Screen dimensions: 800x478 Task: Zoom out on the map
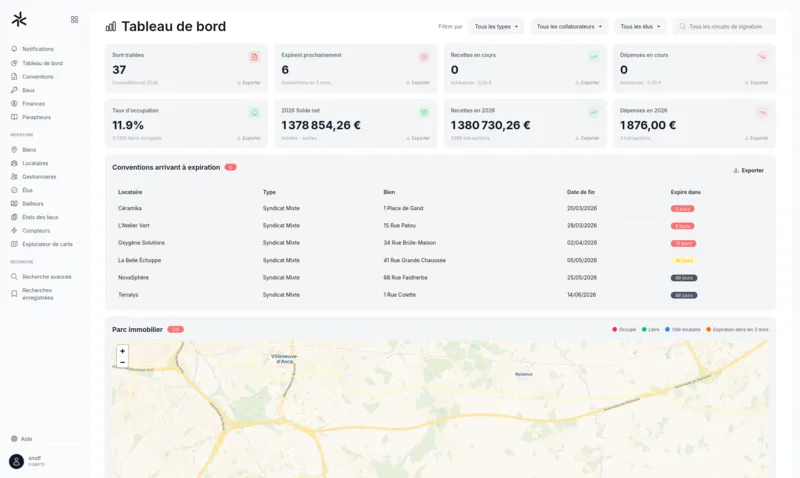pos(122,362)
